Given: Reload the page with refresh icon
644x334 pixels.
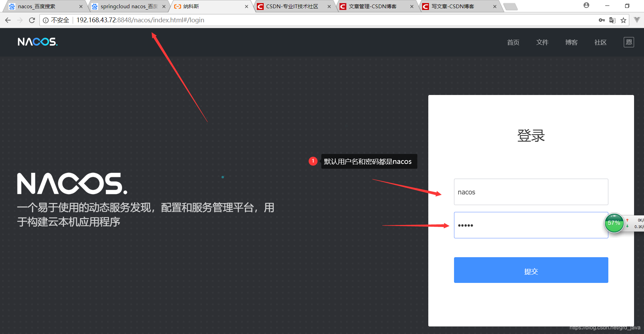Looking at the screenshot, I should pyautogui.click(x=32, y=20).
